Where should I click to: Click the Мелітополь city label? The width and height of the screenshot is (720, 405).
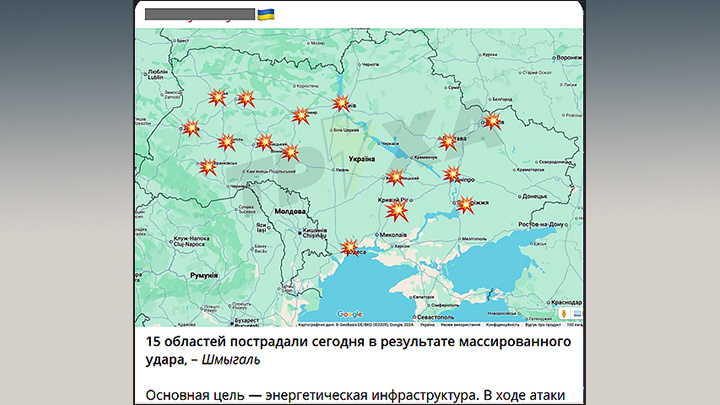tap(474, 239)
